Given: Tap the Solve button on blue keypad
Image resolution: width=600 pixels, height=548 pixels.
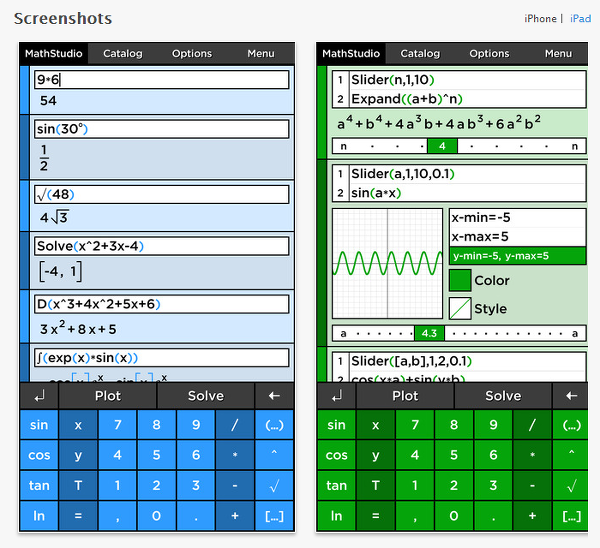Looking at the screenshot, I should click(x=206, y=396).
